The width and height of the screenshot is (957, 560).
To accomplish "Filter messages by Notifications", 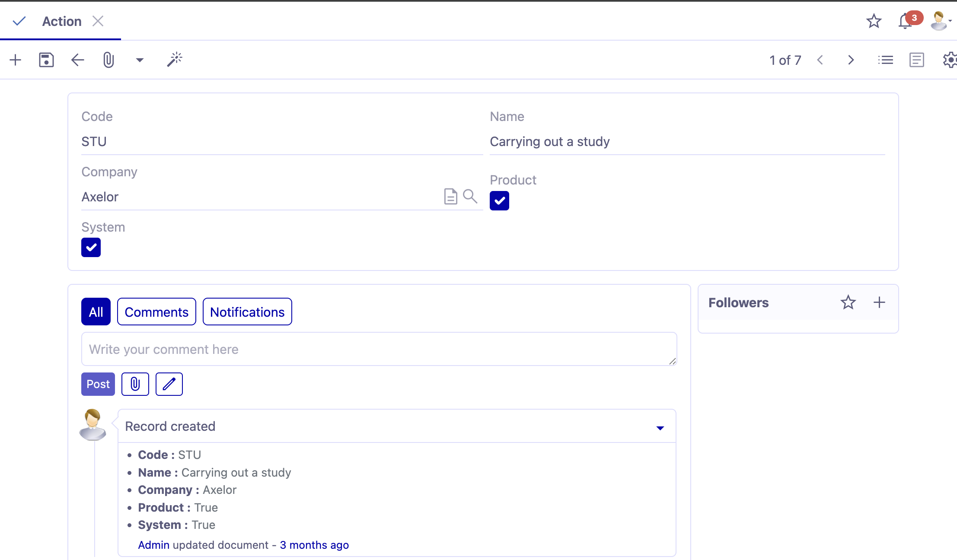I will coord(247,312).
